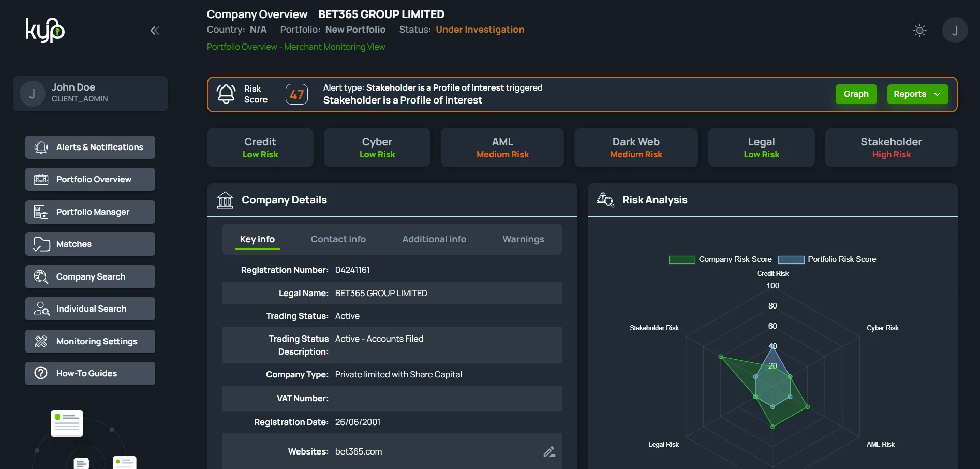
Task: Select the Legal Low Risk card
Action: pos(762,148)
